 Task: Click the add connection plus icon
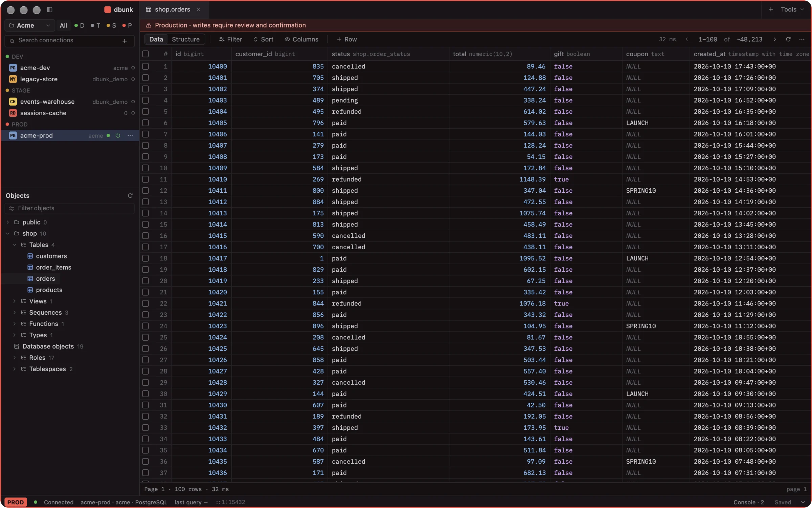coord(125,41)
